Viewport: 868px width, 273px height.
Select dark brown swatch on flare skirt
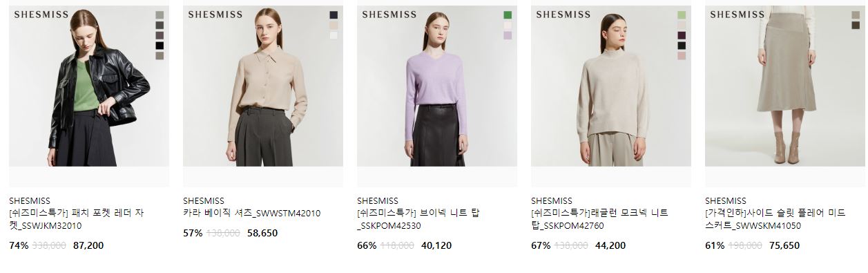856,25
